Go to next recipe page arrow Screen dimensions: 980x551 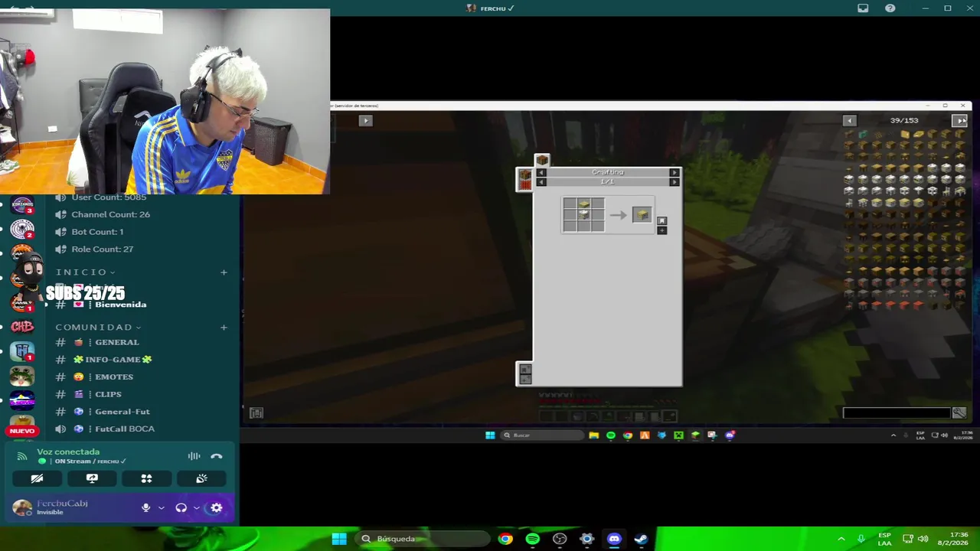coord(674,182)
